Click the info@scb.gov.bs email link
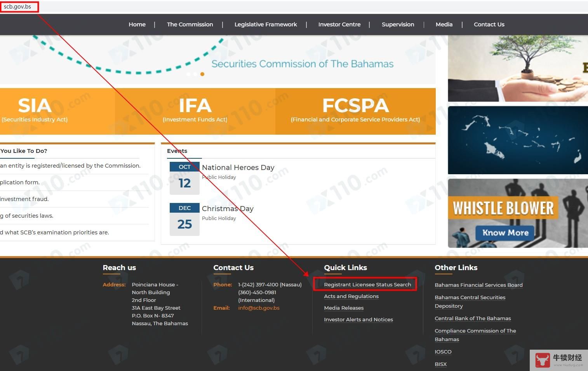 click(x=259, y=308)
